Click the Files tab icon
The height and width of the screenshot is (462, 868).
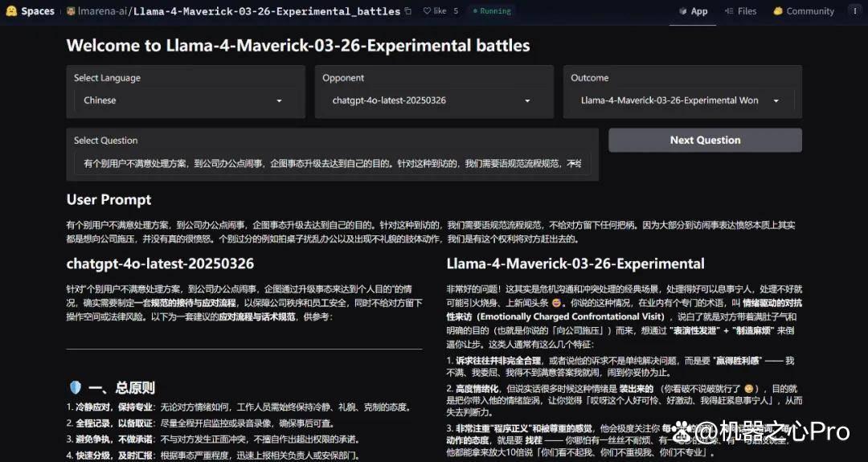pos(728,11)
